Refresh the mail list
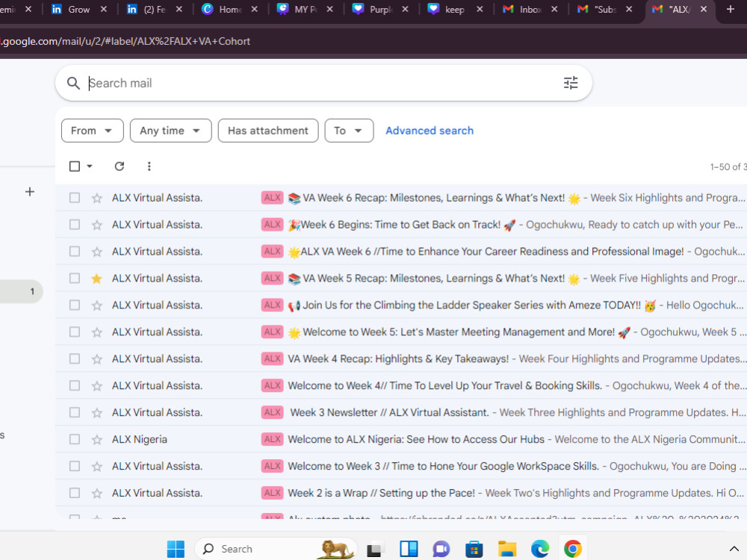The height and width of the screenshot is (560, 747). [x=120, y=167]
